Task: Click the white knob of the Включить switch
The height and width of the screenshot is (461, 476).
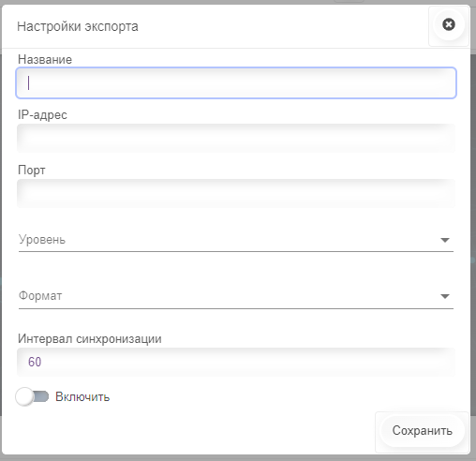Action: tap(25, 396)
